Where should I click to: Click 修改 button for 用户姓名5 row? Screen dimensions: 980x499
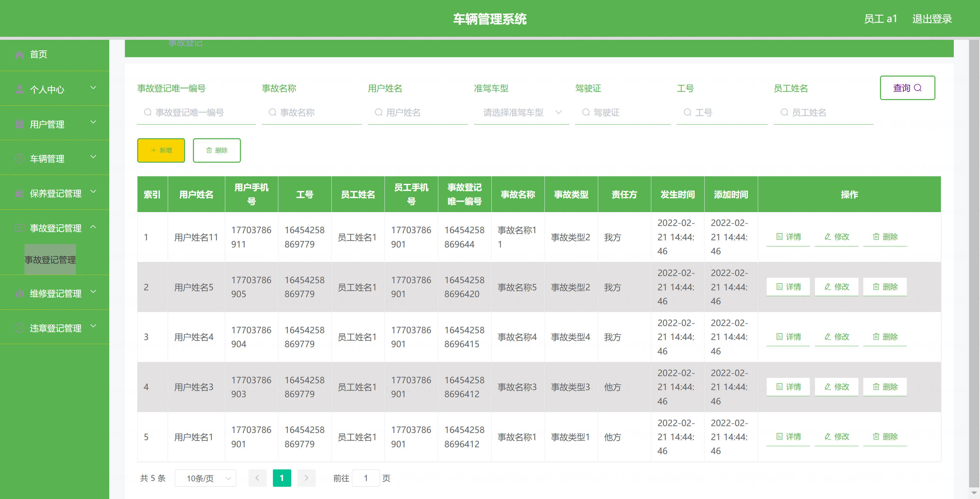coord(837,287)
